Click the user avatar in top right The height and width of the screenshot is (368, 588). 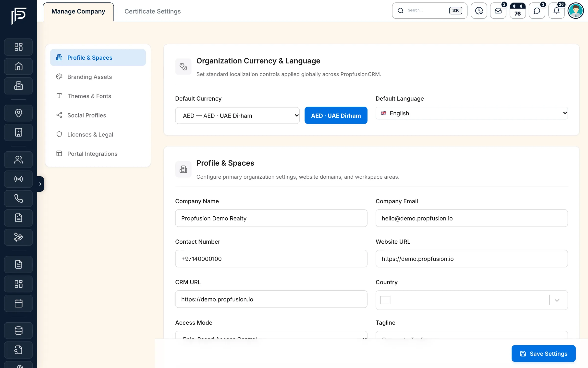(576, 11)
